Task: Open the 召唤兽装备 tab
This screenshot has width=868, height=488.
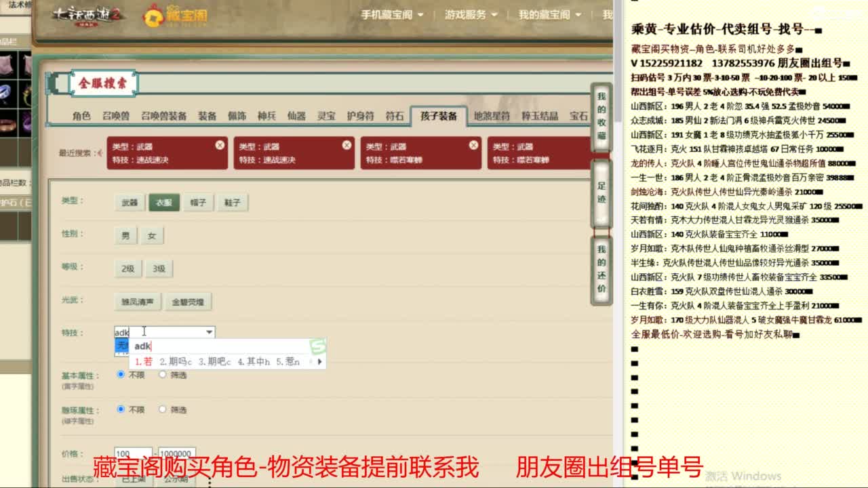Action: coord(164,116)
